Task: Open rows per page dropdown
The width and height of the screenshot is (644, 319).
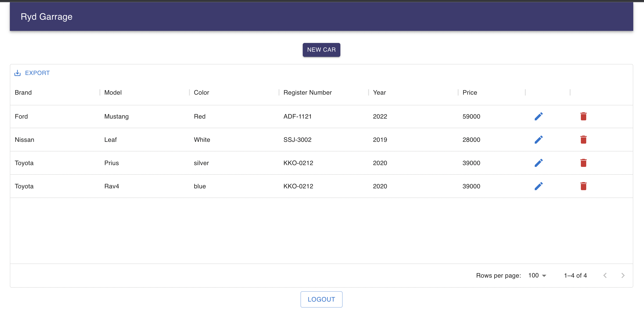Action: click(537, 276)
